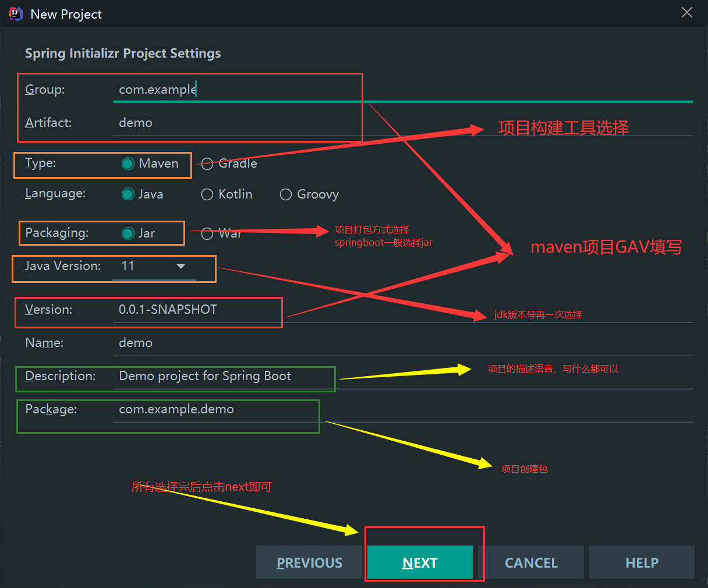Select Jar packaging option

(138, 233)
